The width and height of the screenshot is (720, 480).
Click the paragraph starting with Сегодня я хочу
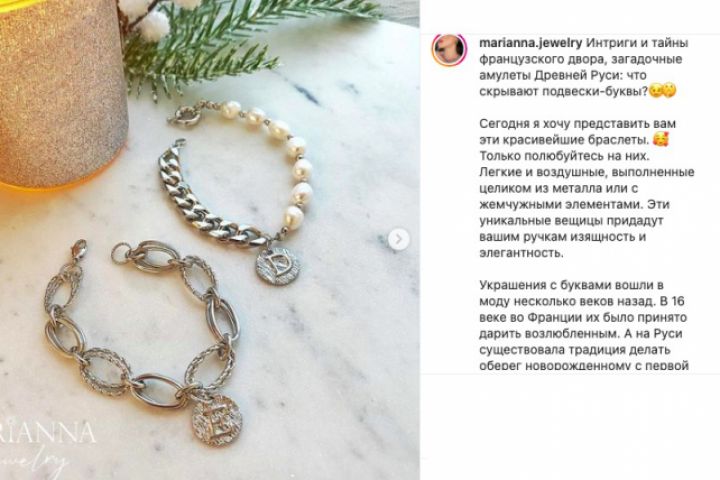coord(586,188)
